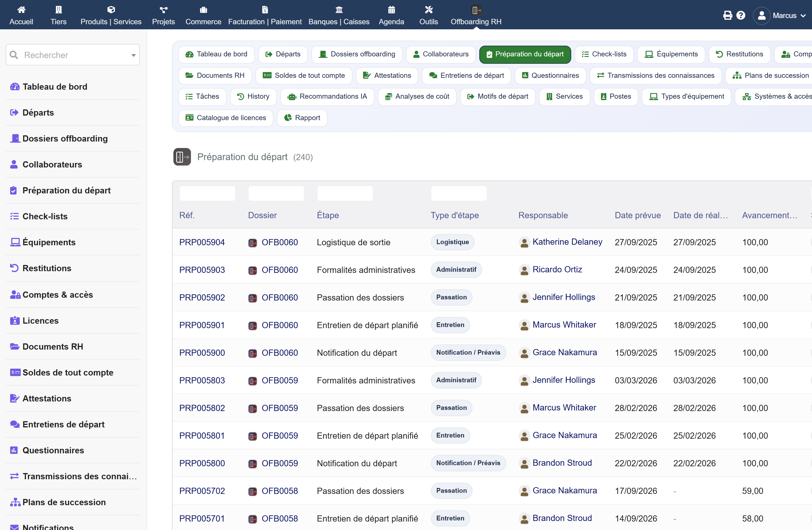Screen dimensions: 812x530
Task: Click the print icon in top bar
Action: pos(727,15)
